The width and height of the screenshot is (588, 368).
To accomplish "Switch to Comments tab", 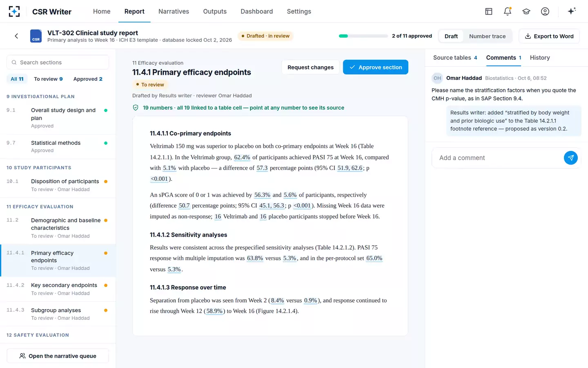I will click(x=503, y=58).
